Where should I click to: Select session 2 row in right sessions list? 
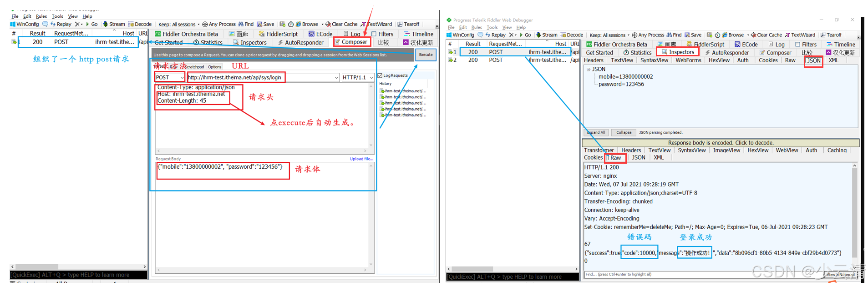pos(513,60)
